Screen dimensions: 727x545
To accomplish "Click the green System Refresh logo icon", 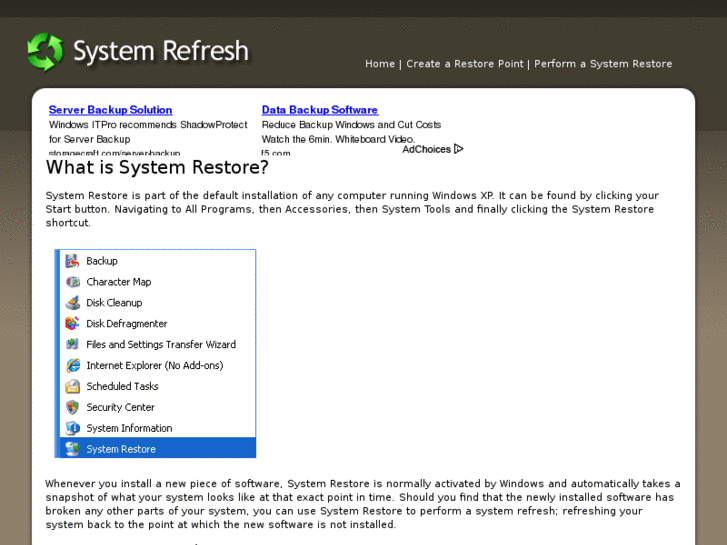I will point(45,52).
